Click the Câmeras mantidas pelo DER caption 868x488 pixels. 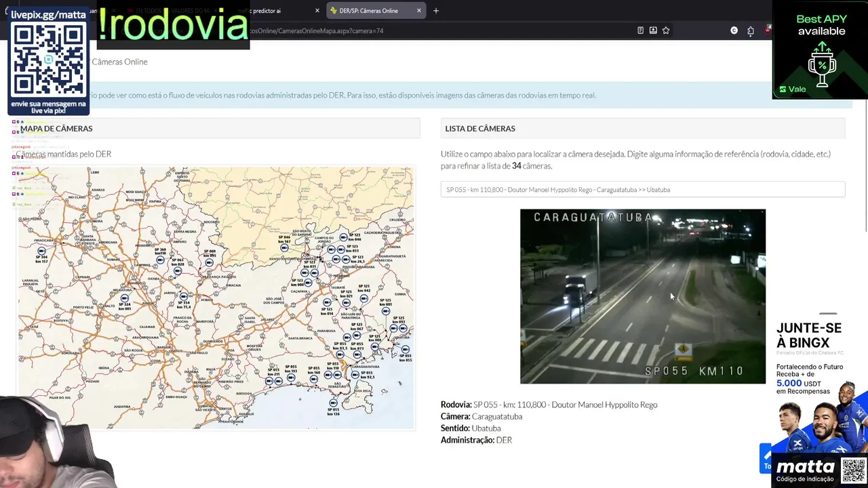coord(64,154)
